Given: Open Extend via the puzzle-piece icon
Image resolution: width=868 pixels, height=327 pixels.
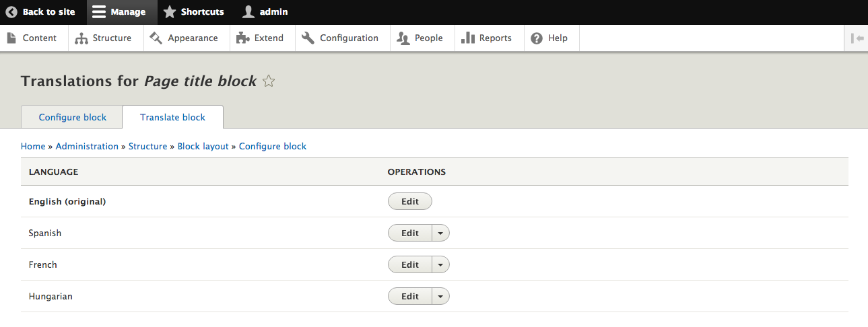Looking at the screenshot, I should (x=242, y=38).
